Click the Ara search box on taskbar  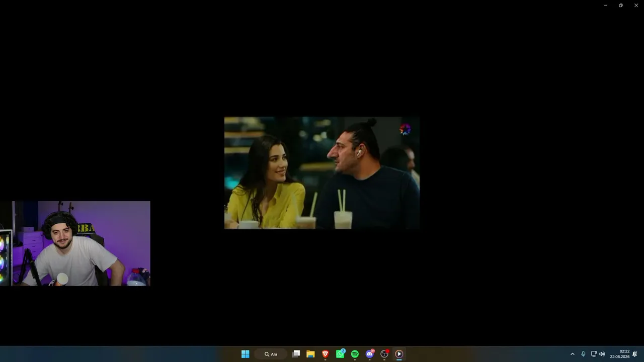tap(271, 354)
